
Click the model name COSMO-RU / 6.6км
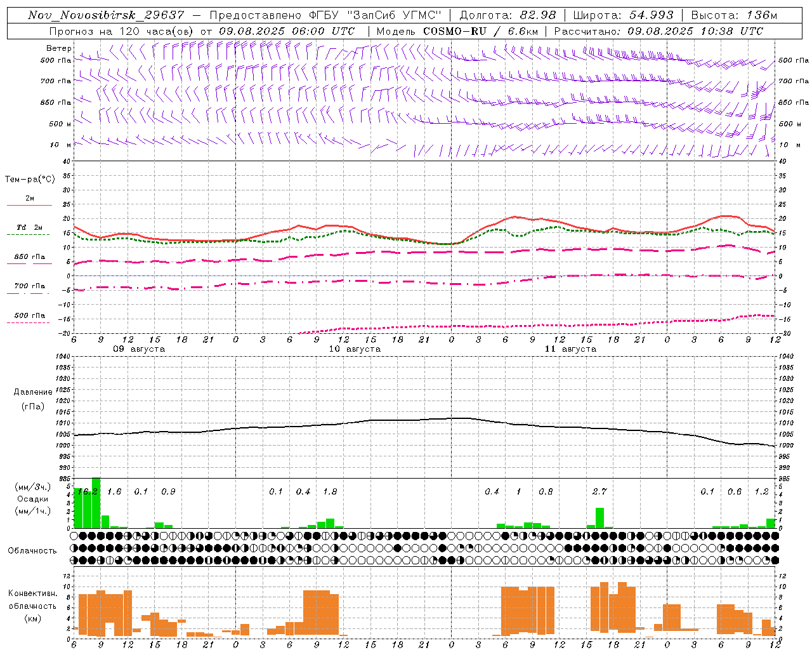[x=481, y=31]
